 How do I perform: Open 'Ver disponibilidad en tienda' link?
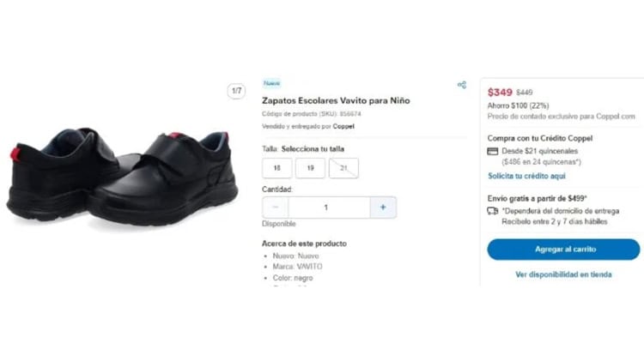(563, 274)
